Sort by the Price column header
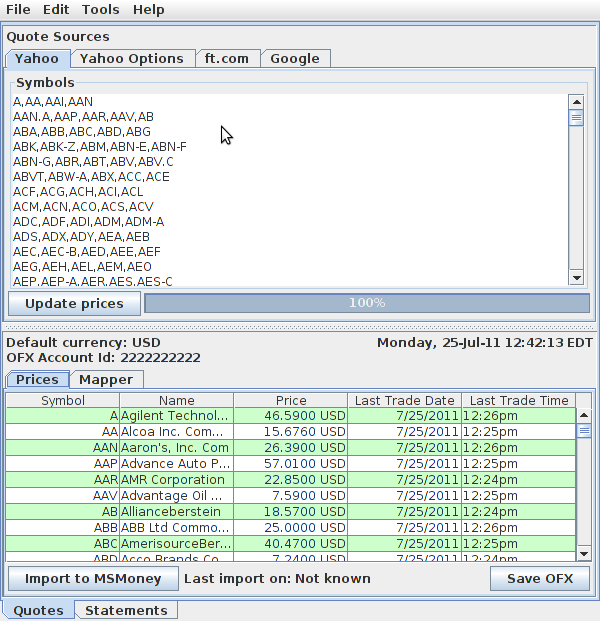The width and height of the screenshot is (600, 621). [x=291, y=401]
